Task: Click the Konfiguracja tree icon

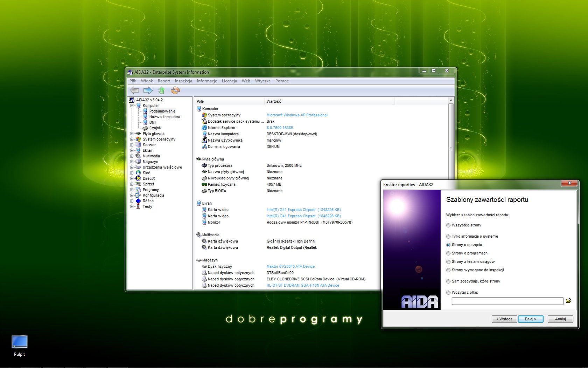Action: (x=138, y=195)
